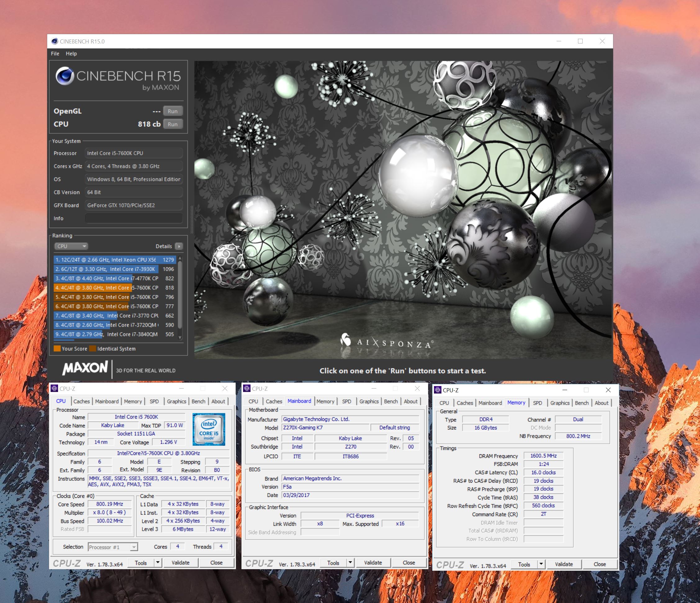The width and height of the screenshot is (700, 603).
Task: Click the Cinebench title bar icon
Action: [54, 41]
